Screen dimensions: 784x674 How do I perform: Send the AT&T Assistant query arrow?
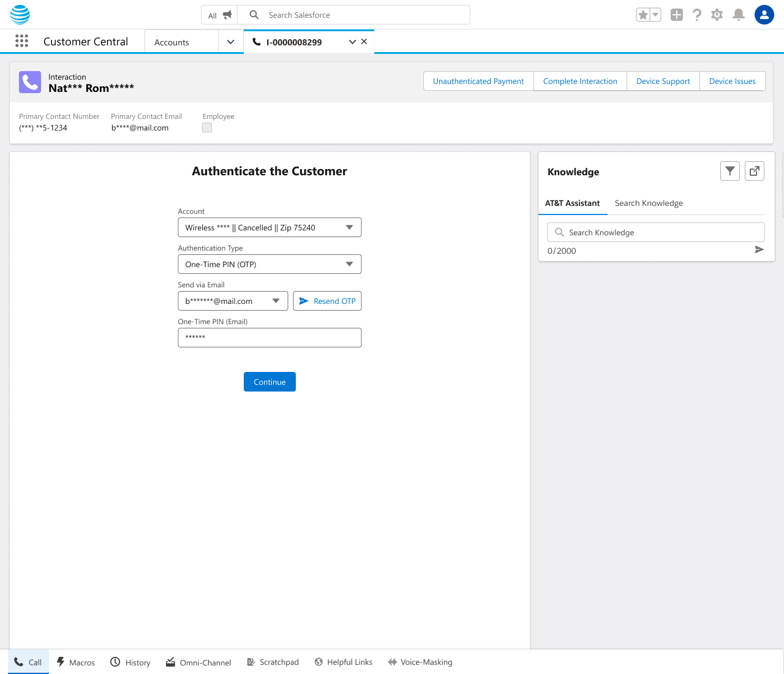click(x=759, y=249)
